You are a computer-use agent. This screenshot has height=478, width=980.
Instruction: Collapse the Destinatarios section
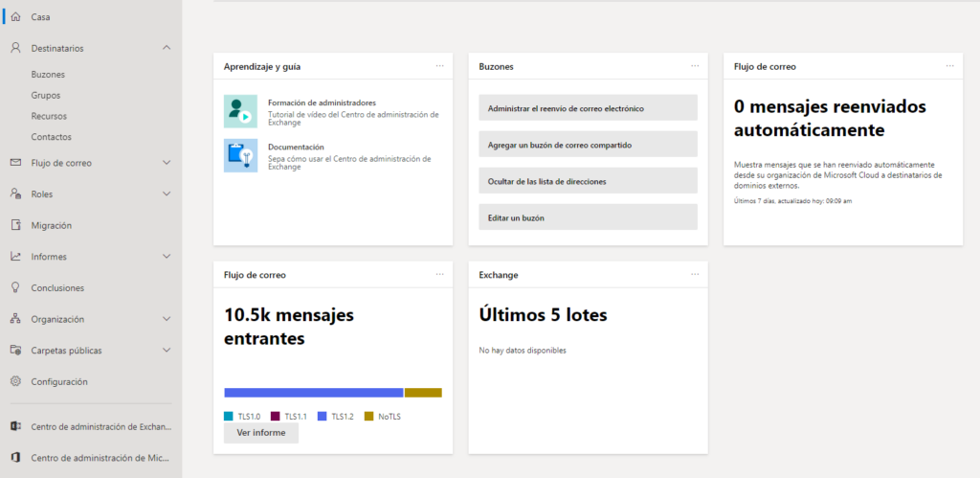click(x=167, y=48)
